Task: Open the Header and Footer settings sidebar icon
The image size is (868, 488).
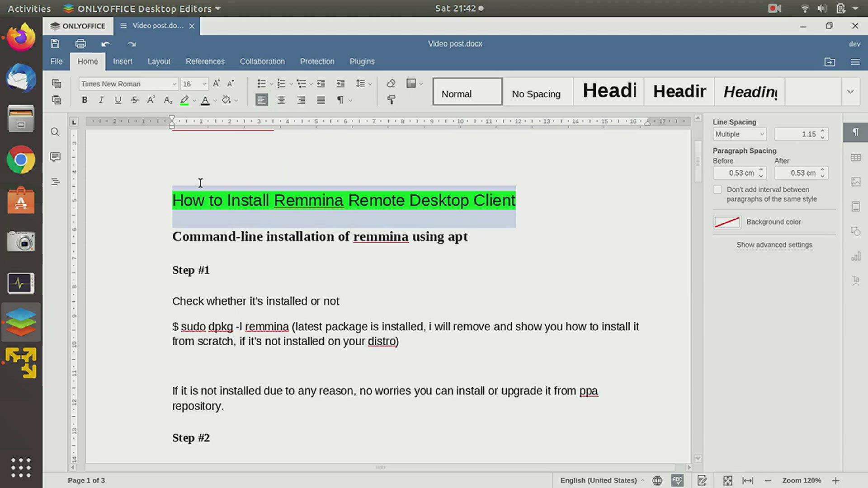Action: (856, 206)
